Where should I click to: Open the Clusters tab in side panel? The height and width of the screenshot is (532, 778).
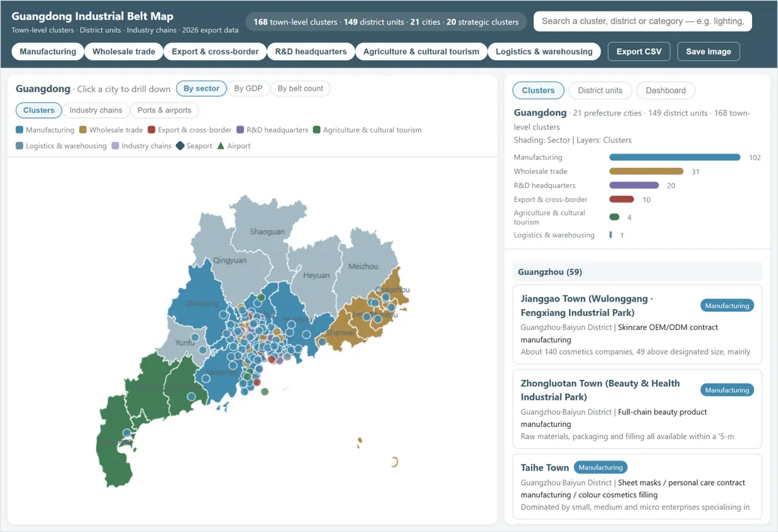[x=538, y=90]
